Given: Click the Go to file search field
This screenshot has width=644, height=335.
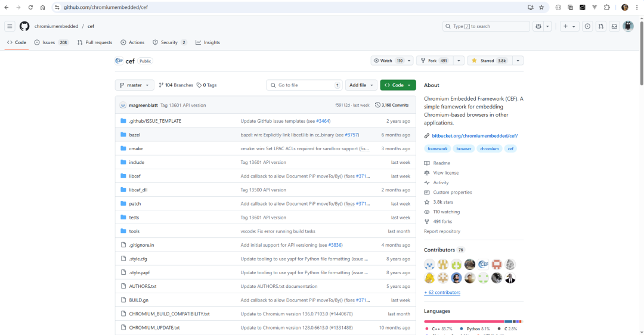Looking at the screenshot, I should click(304, 85).
